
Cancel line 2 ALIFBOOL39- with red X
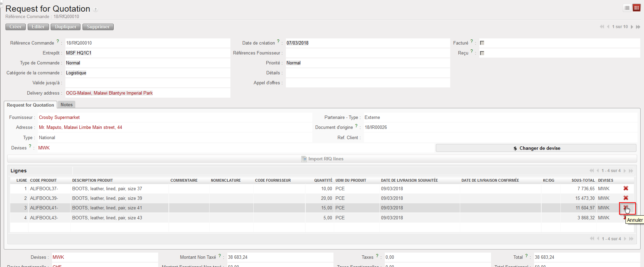click(626, 198)
